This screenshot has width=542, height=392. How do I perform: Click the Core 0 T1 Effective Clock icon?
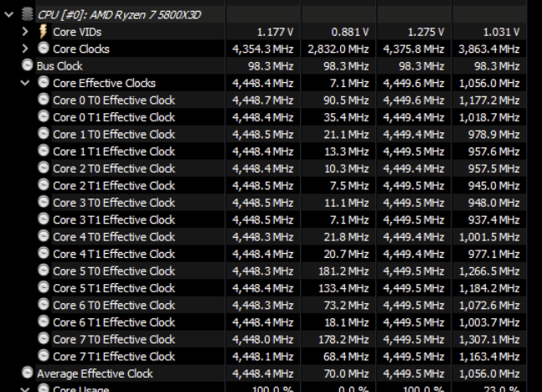tap(44, 116)
